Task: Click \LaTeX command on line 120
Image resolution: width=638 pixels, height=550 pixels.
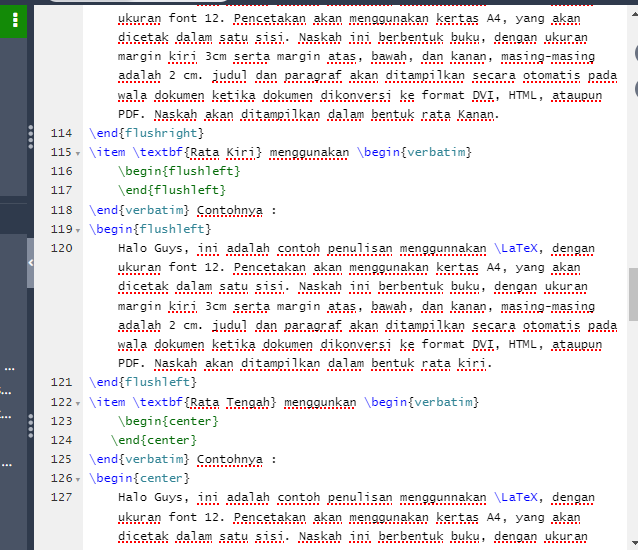Action: tap(516, 248)
